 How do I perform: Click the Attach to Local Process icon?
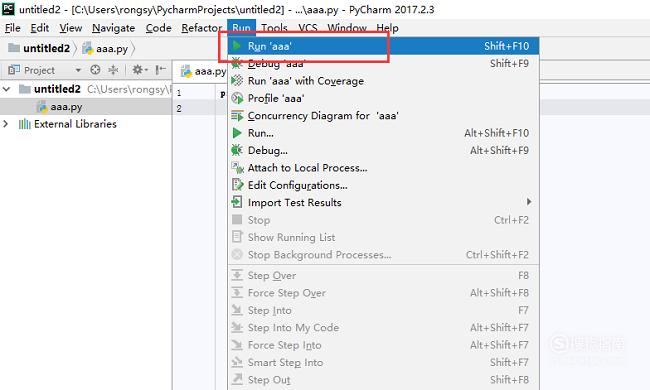(x=237, y=167)
